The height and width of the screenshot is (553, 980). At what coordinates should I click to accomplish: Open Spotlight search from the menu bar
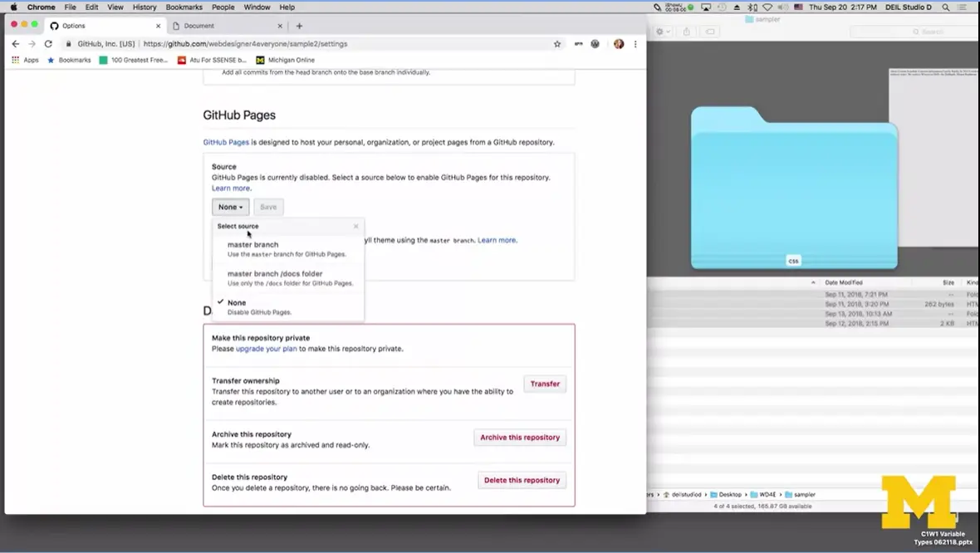(946, 7)
